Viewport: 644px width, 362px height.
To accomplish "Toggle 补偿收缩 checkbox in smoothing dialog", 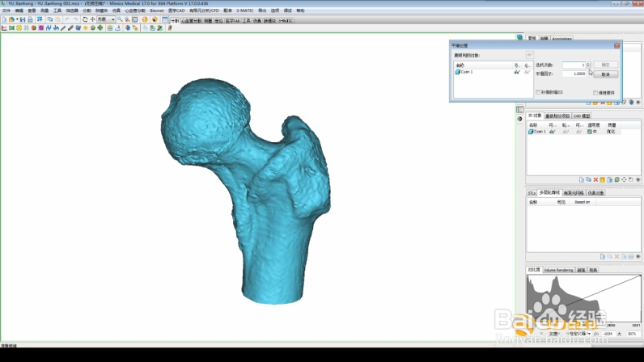I will 538,92.
